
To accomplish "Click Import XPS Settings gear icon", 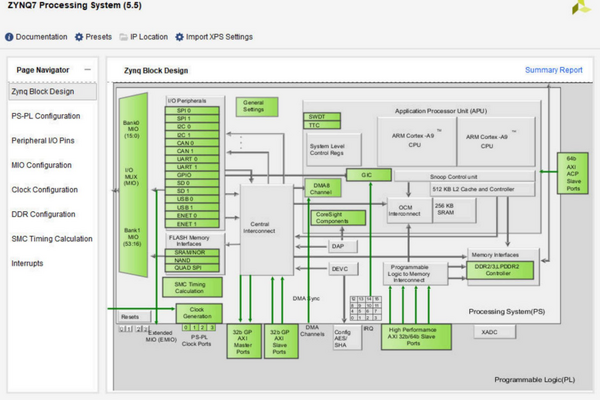I will pyautogui.click(x=179, y=37).
